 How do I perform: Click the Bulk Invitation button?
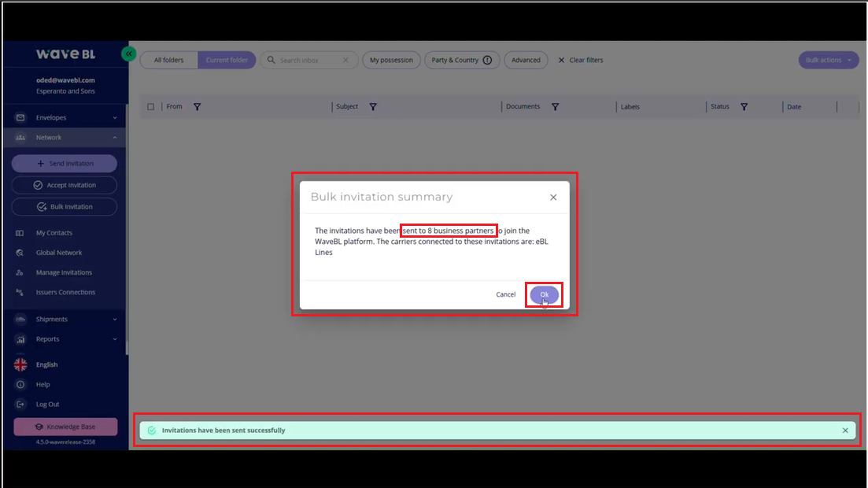65,206
